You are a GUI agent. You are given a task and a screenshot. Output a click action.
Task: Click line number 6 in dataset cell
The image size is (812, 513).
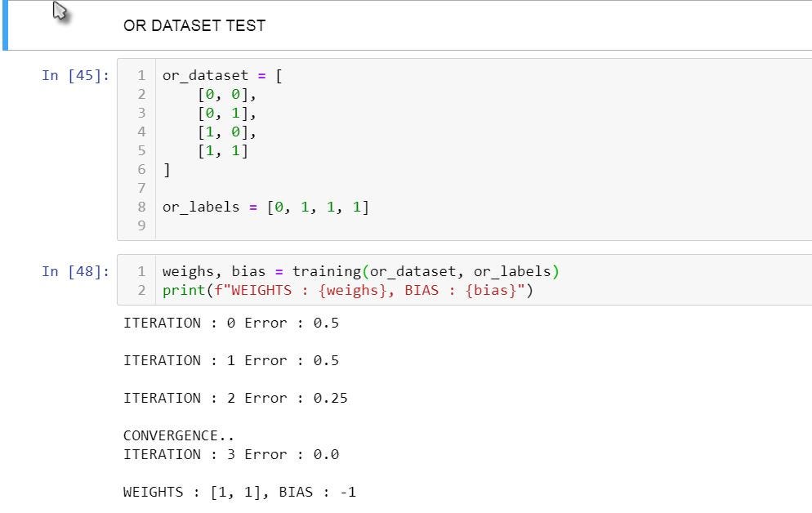click(x=141, y=169)
